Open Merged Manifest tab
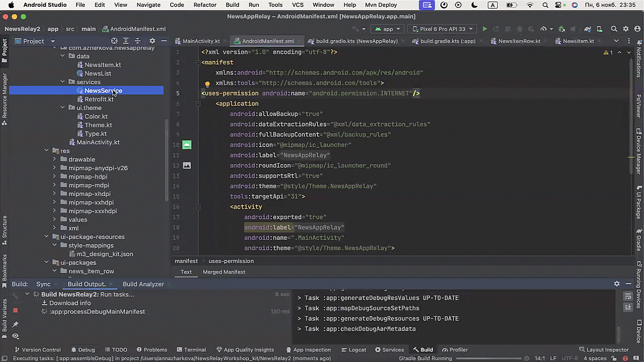The width and height of the screenshot is (644, 362). (224, 272)
